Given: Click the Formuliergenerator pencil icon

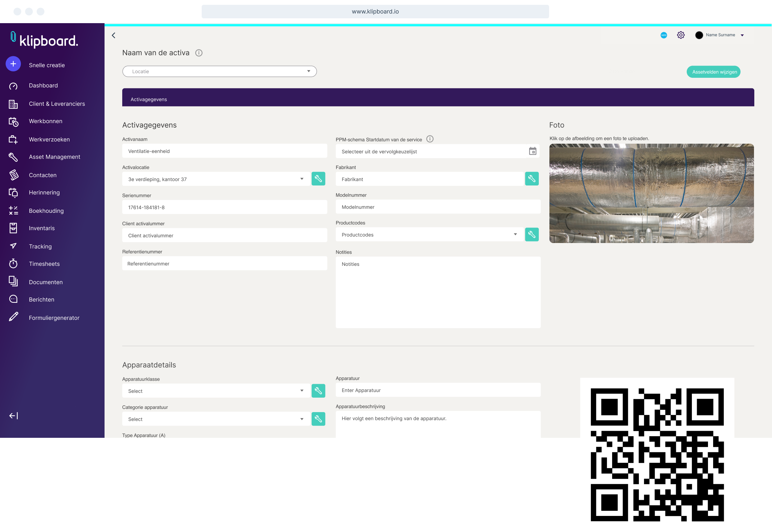Looking at the screenshot, I should (13, 317).
